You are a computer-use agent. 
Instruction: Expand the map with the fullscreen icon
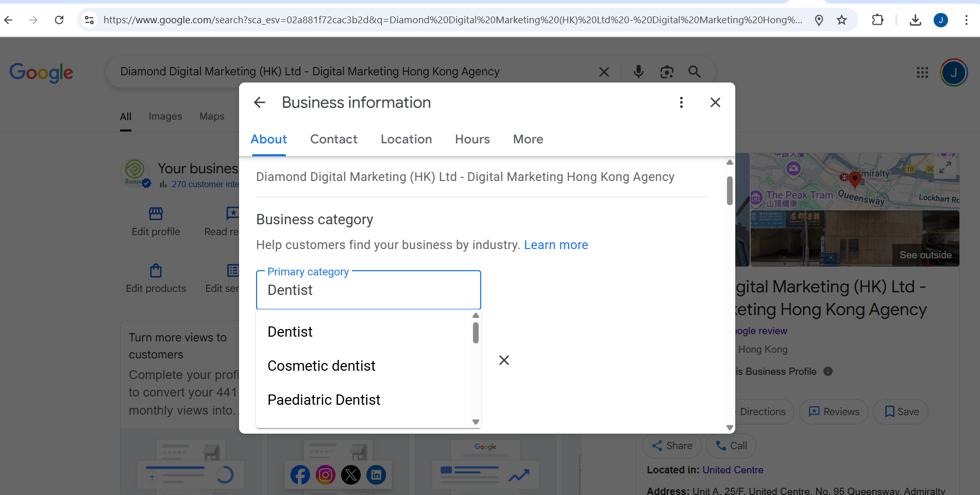pyautogui.click(x=945, y=168)
